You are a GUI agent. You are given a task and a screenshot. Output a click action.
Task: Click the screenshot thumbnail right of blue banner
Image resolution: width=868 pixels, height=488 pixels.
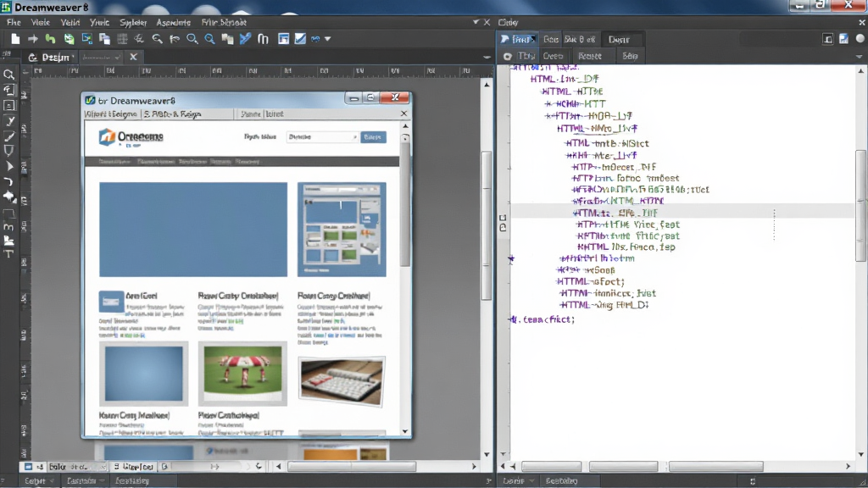(342, 230)
